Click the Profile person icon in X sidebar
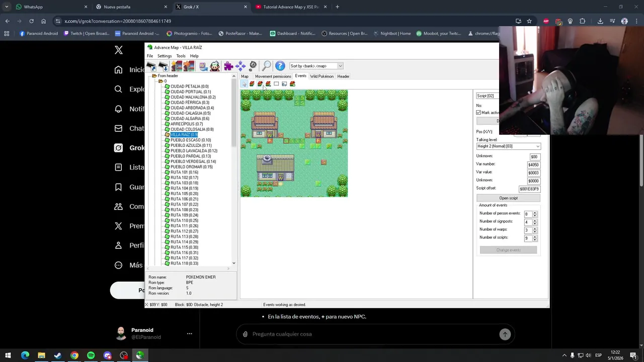 coord(118,245)
